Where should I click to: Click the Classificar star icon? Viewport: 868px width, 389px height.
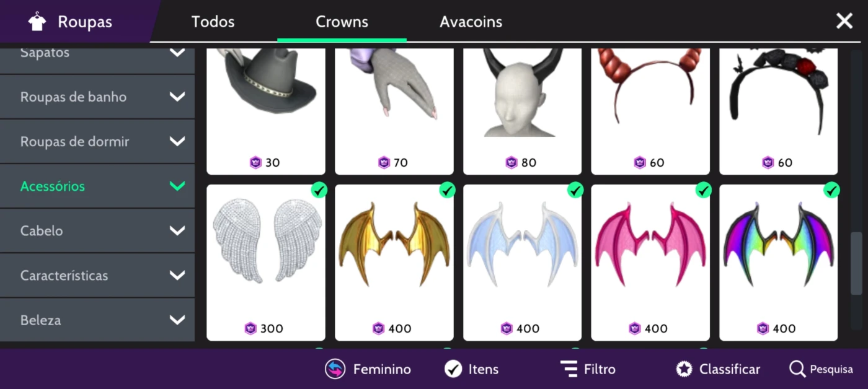[x=684, y=369]
